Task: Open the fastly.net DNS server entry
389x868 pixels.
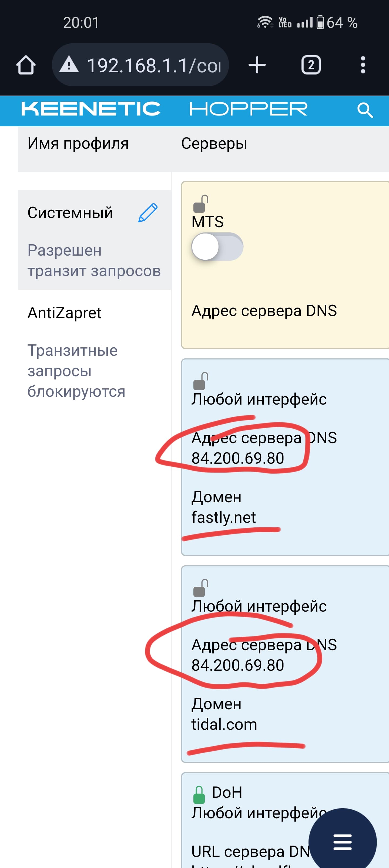Action: coord(285,457)
